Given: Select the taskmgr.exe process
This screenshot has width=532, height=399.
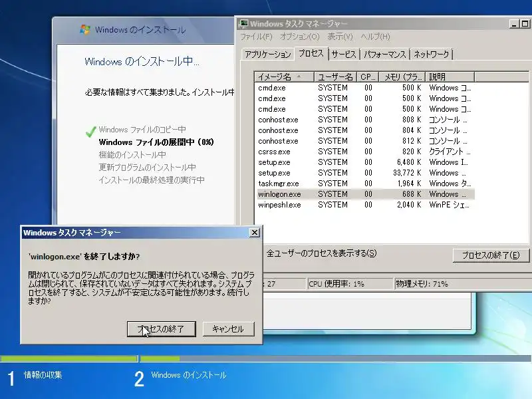Looking at the screenshot, I should click(x=364, y=184).
